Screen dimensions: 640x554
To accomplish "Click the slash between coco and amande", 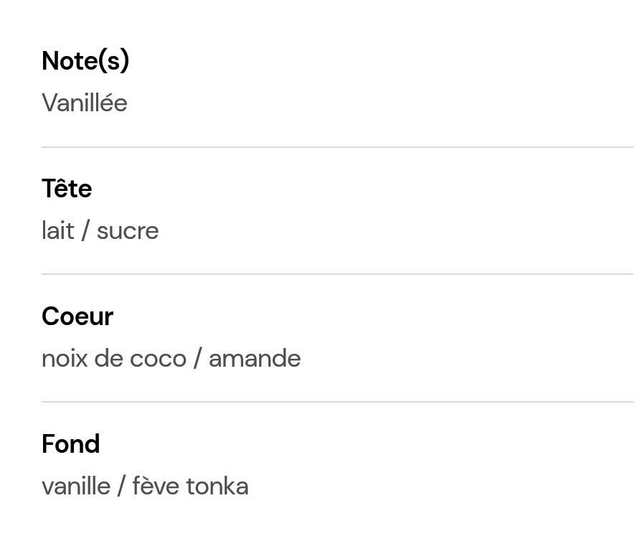I will [198, 359].
